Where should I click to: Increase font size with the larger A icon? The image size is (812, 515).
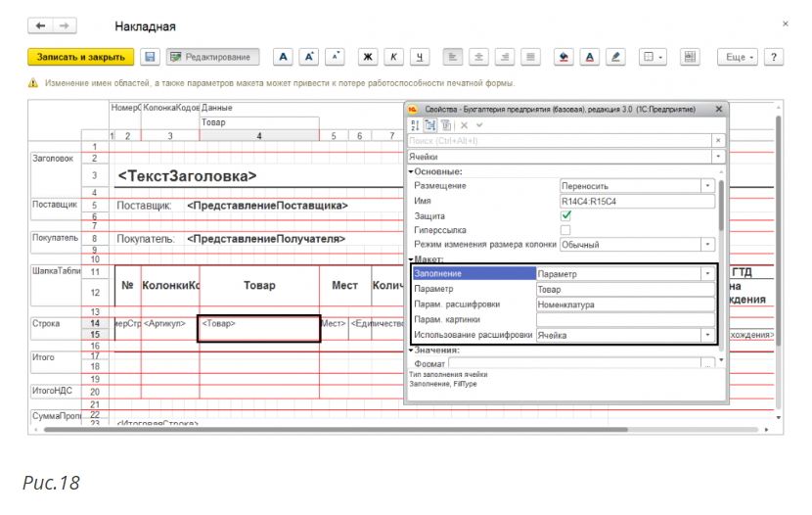coord(308,58)
